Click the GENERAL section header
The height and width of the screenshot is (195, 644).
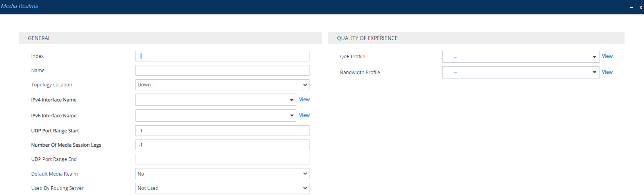(x=170, y=38)
